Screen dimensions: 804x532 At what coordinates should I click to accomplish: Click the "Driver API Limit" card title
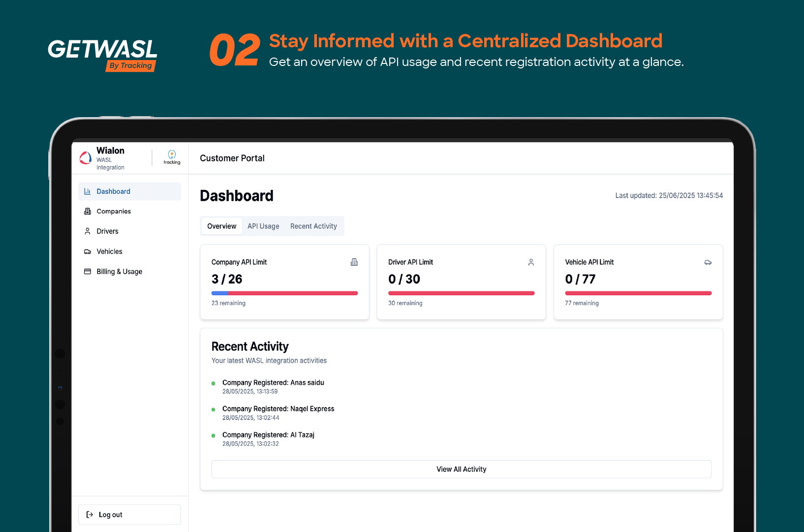coord(411,262)
